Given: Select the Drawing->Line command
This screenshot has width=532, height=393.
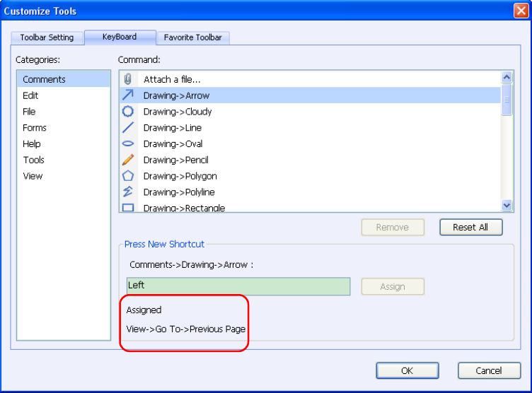Looking at the screenshot, I should 310,127.
